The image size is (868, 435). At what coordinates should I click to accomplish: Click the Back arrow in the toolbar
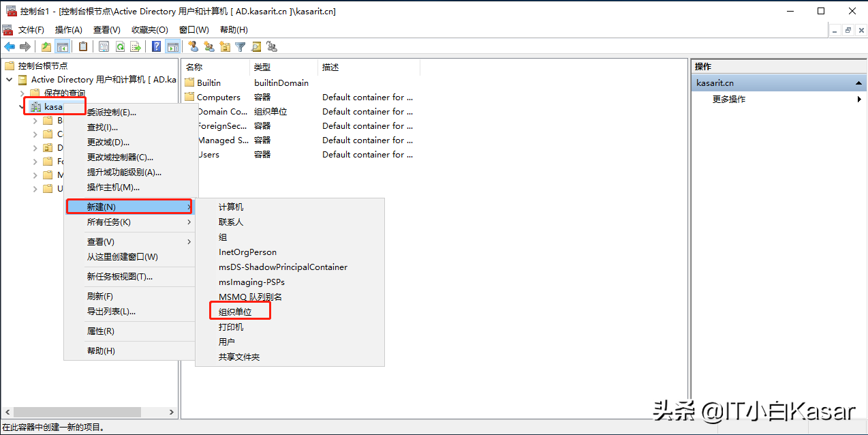click(x=10, y=46)
